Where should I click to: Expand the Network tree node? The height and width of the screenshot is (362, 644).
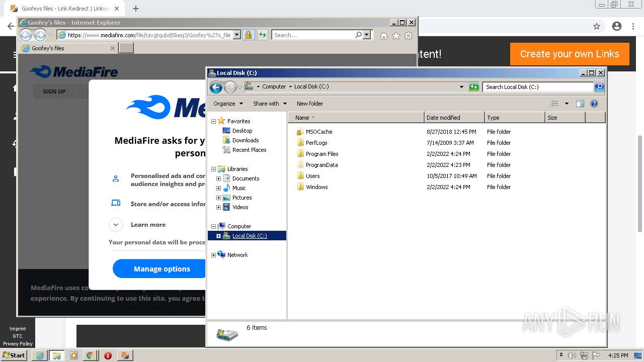coord(213,255)
